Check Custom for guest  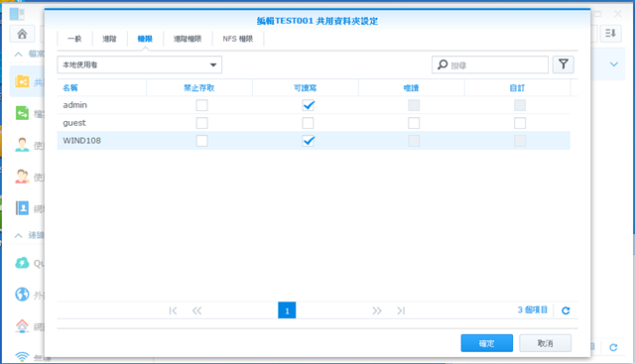[x=520, y=123]
